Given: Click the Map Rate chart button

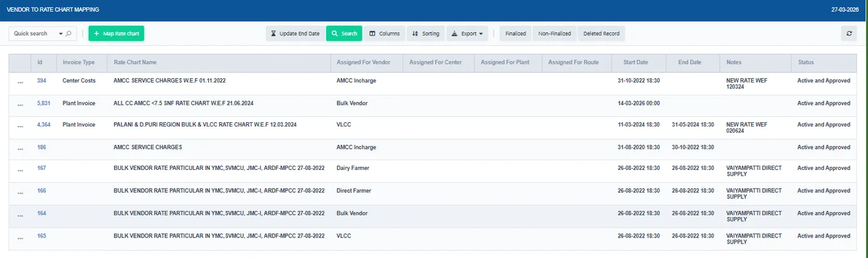Looking at the screenshot, I should click(x=116, y=33).
